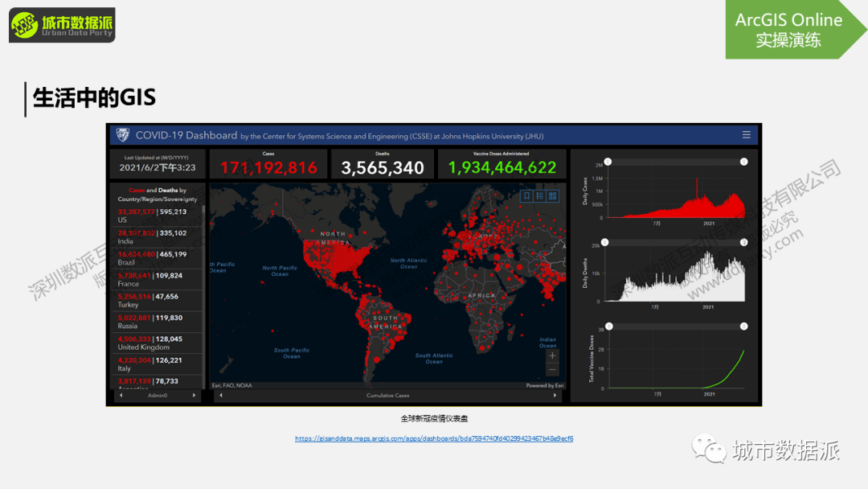Zoom out on the map

click(552, 369)
